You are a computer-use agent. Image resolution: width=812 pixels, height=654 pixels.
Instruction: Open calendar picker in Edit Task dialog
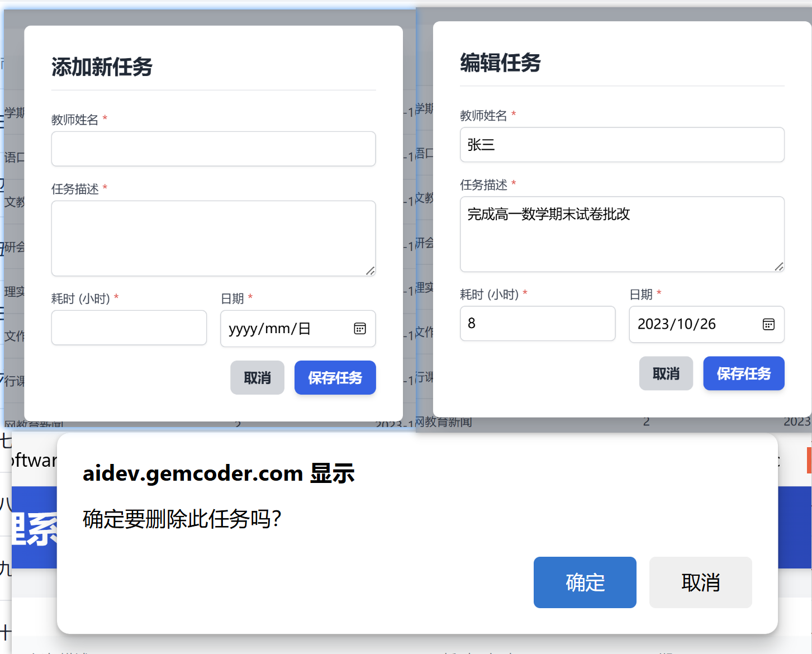[768, 324]
